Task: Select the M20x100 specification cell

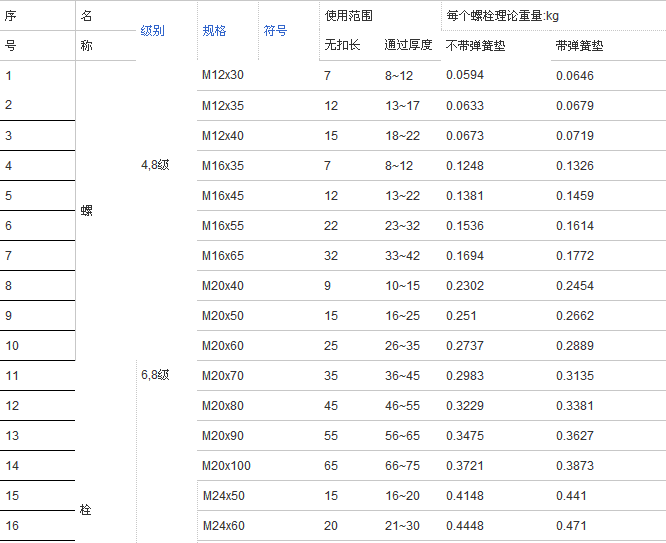Action: (226, 466)
